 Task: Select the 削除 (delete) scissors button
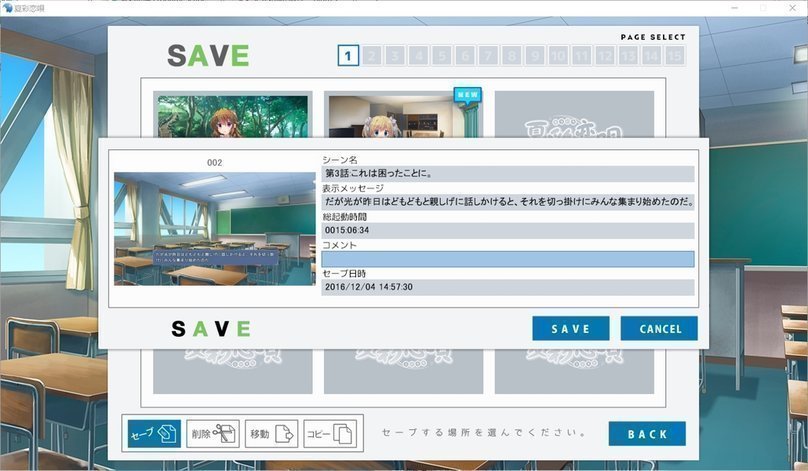(213, 433)
